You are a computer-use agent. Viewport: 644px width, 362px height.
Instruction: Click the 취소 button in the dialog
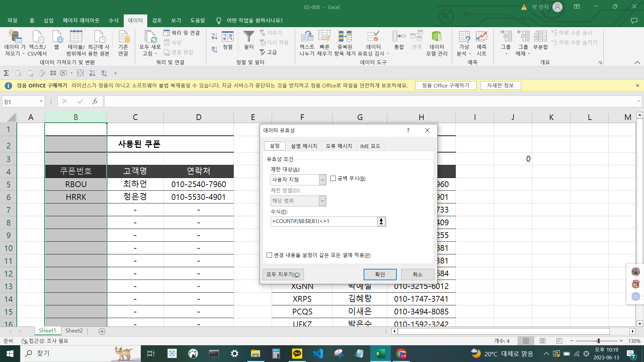tap(418, 275)
